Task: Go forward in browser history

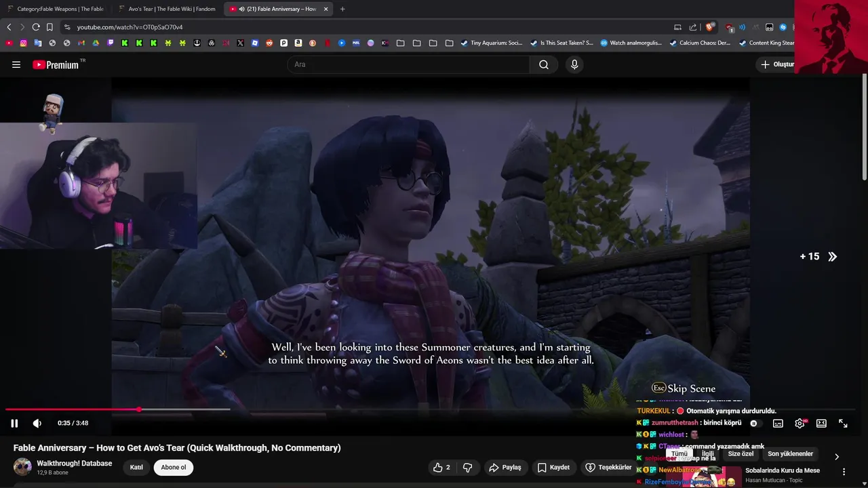Action: [x=22, y=27]
